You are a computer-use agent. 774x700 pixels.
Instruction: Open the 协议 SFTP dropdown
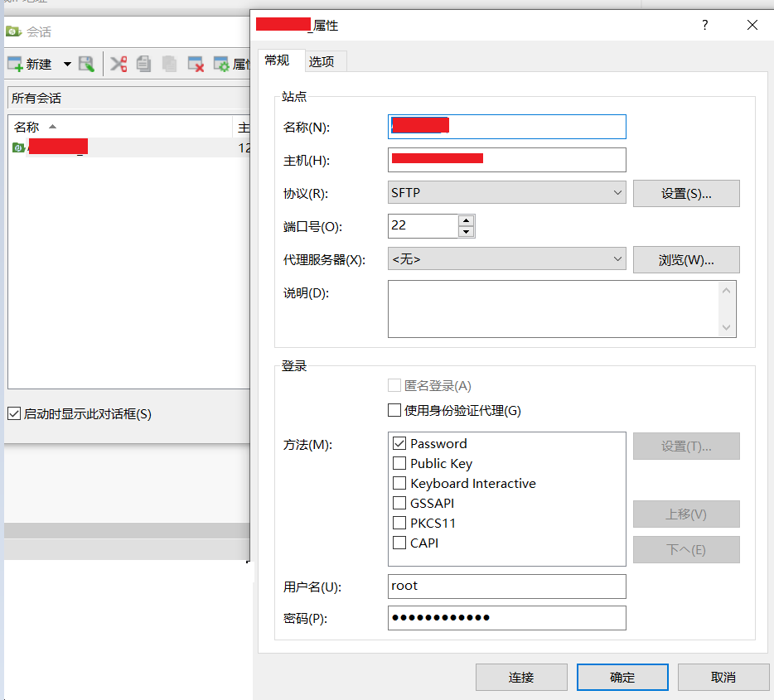(617, 192)
